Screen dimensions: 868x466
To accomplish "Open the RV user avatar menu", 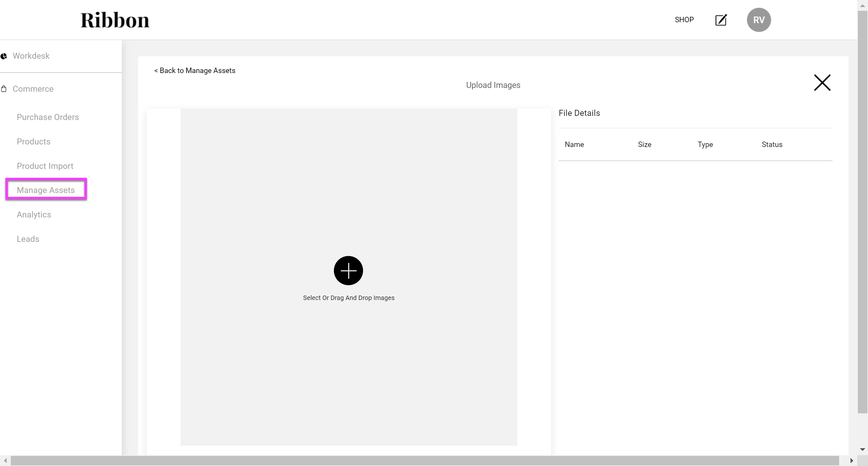I will (x=759, y=20).
